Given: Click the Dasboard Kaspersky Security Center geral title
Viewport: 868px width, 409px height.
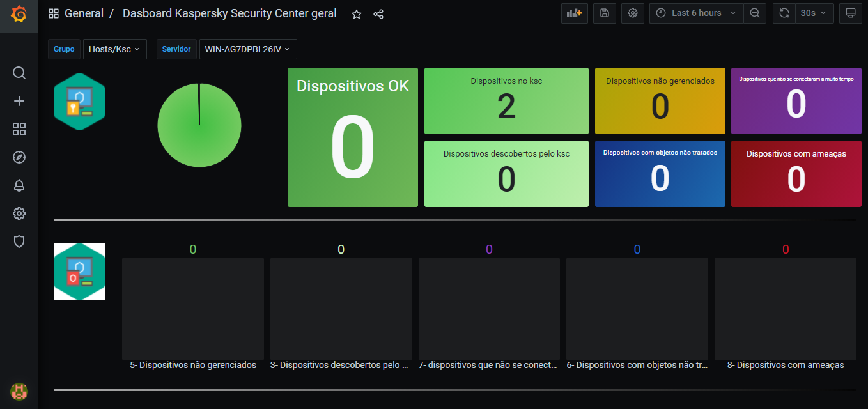Looking at the screenshot, I should click(229, 13).
